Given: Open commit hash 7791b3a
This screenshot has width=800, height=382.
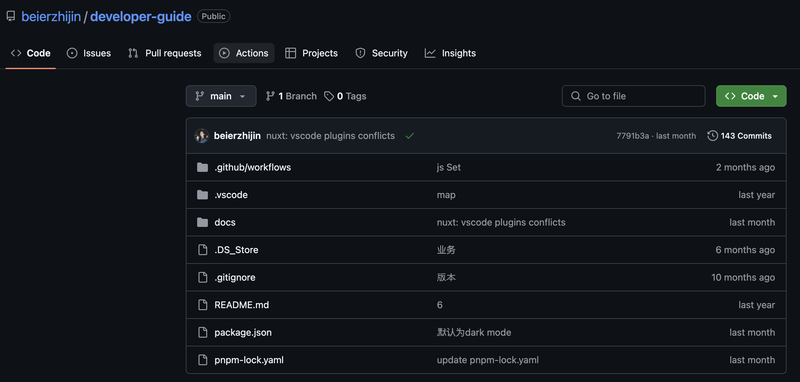Looking at the screenshot, I should click(633, 136).
